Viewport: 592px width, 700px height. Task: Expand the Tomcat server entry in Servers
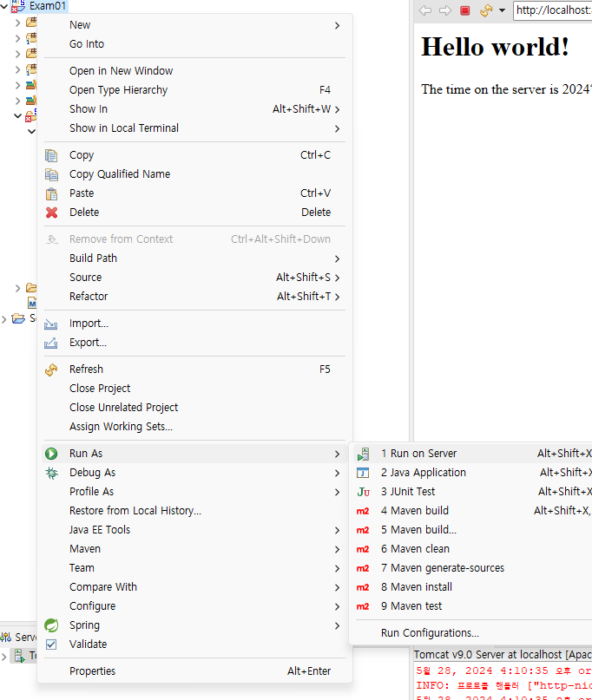(x=4, y=657)
